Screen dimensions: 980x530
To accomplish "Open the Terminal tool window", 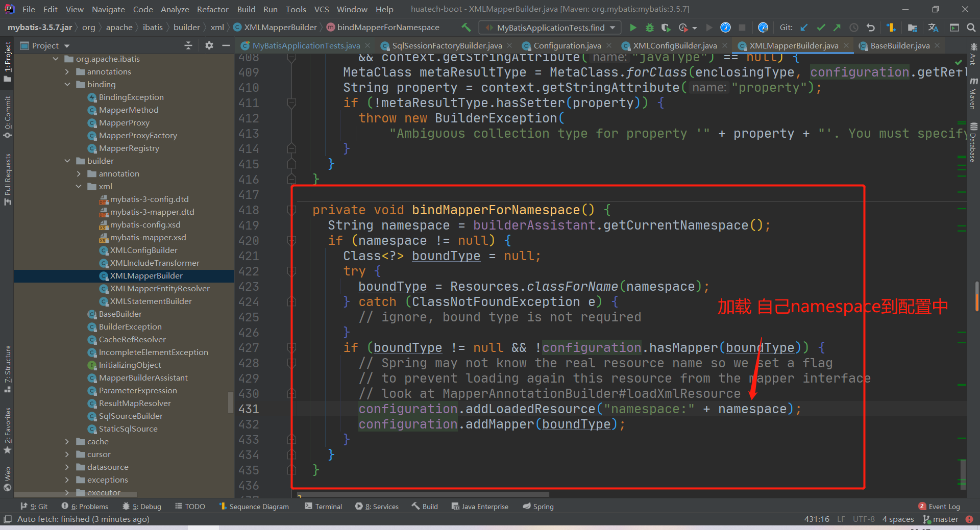I will coord(323,507).
